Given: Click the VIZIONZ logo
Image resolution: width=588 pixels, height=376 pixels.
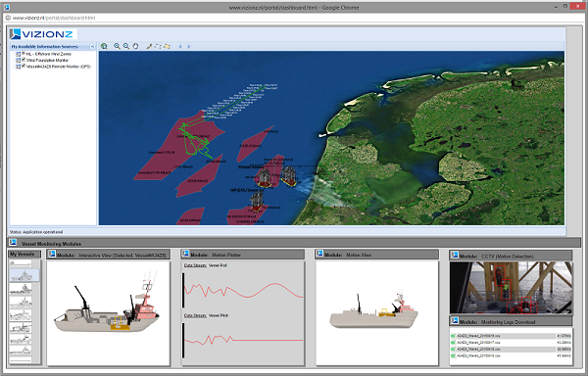Looking at the screenshot, I should 43,34.
